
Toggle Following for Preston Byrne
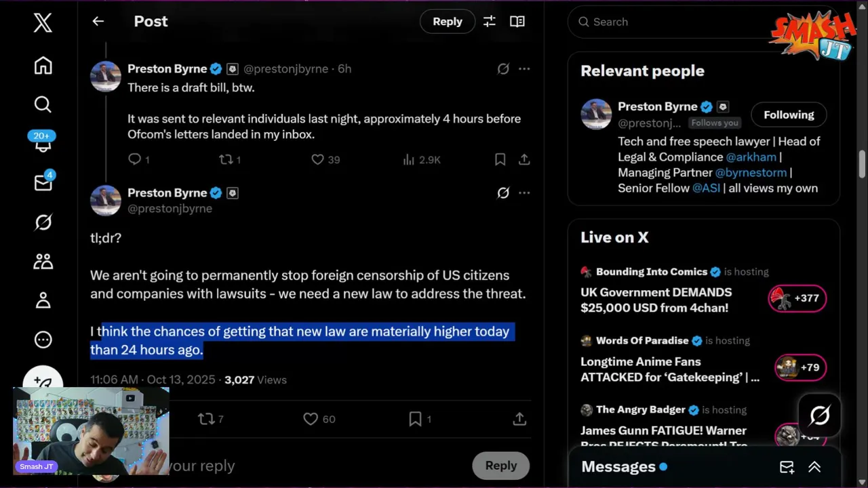point(789,115)
